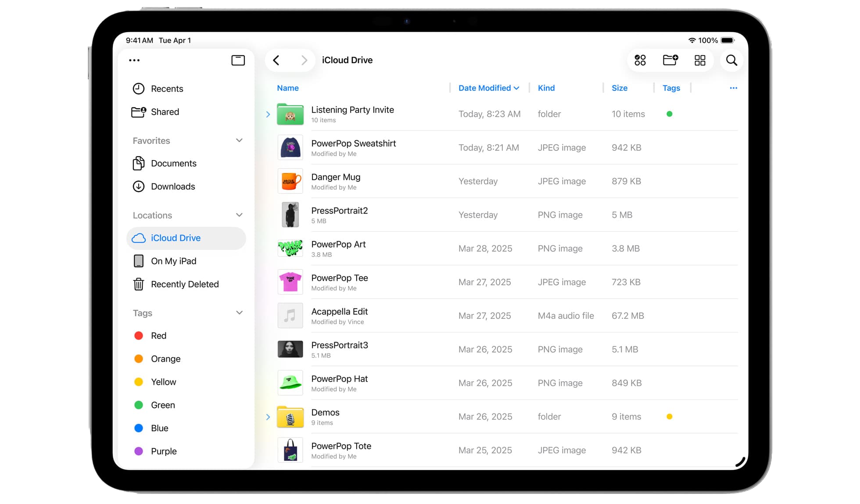This screenshot has height=504, width=860.
Task: Click green tag dot on Listening Party Invite
Action: tap(669, 114)
